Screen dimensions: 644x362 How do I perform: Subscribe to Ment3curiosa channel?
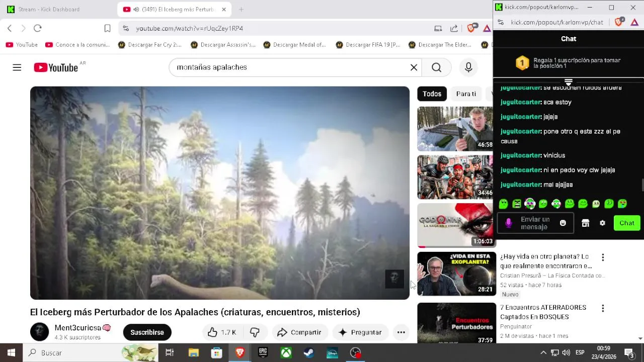point(147,332)
